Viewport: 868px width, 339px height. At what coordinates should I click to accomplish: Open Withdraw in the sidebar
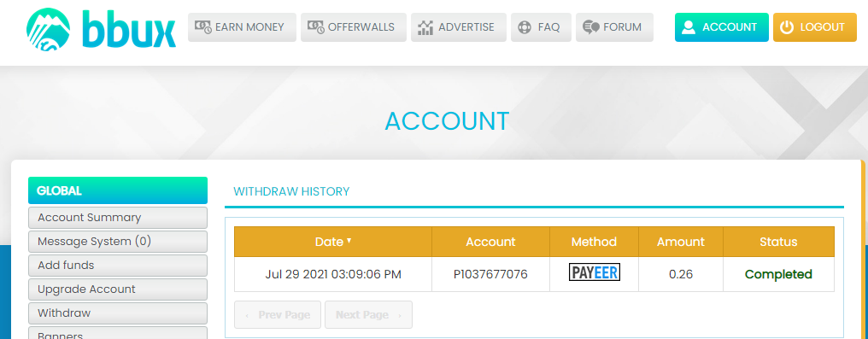point(118,313)
